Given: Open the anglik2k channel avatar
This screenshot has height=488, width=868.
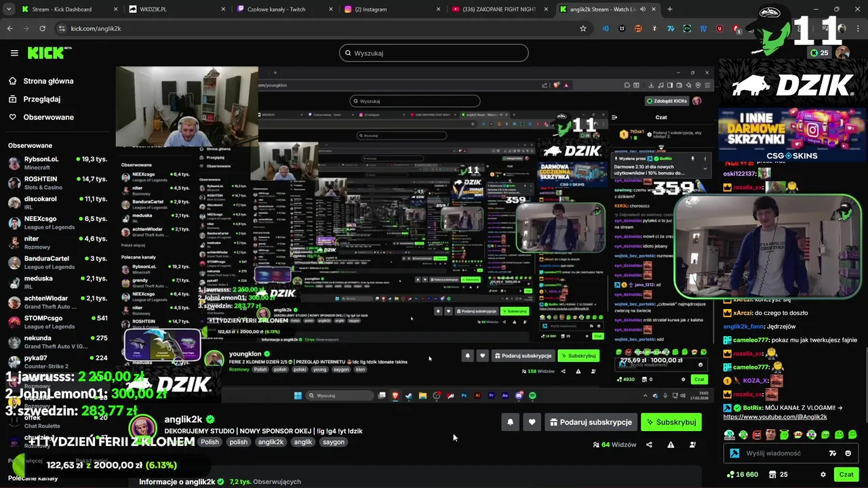Looking at the screenshot, I should (x=142, y=429).
